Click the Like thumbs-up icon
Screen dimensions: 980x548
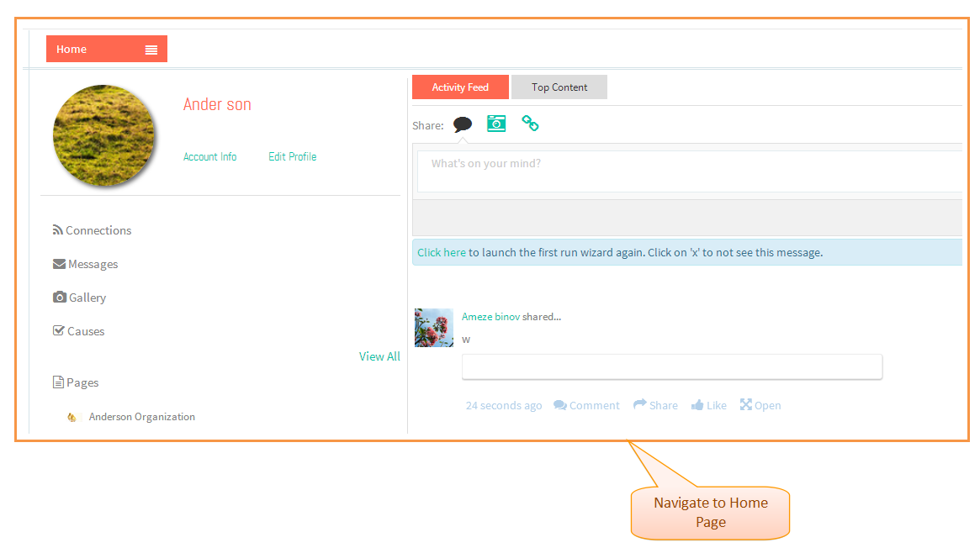(697, 405)
